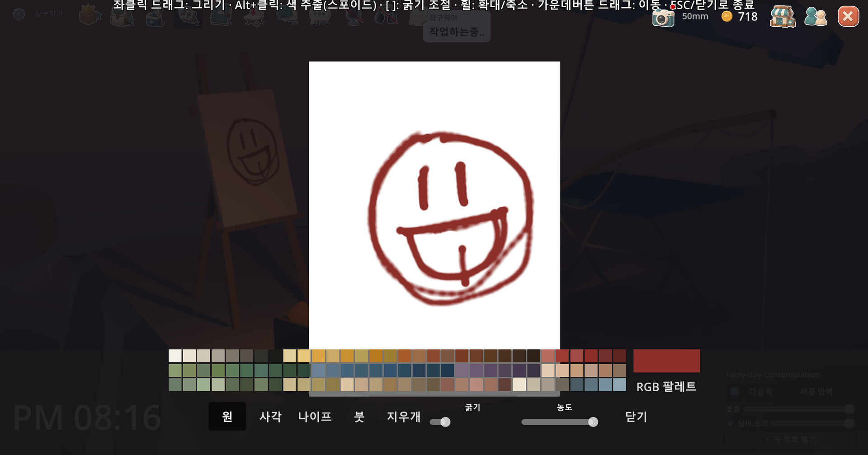The width and height of the screenshot is (868, 455).
Task: Adjust the 굵기 thickness slider handle
Action: [445, 422]
